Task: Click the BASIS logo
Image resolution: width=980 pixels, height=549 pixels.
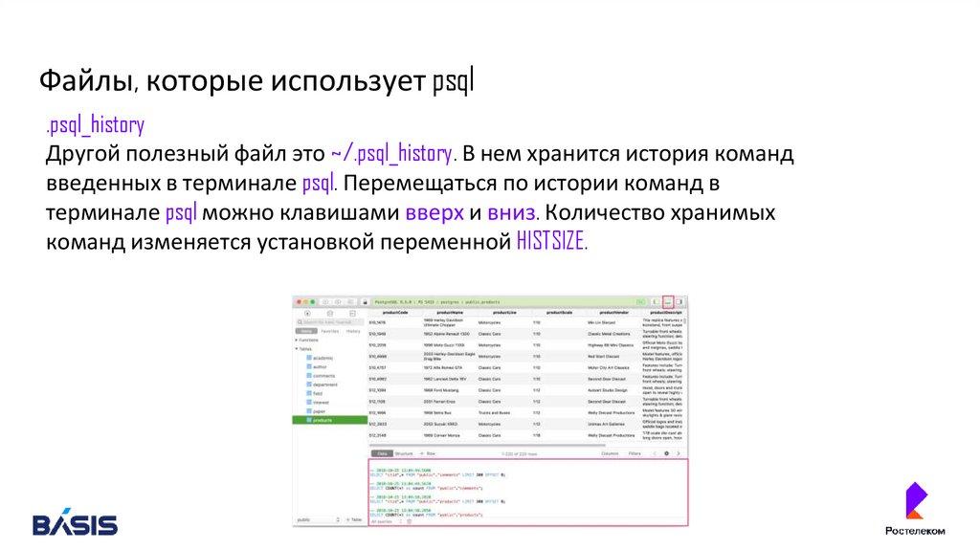Action: tap(75, 523)
